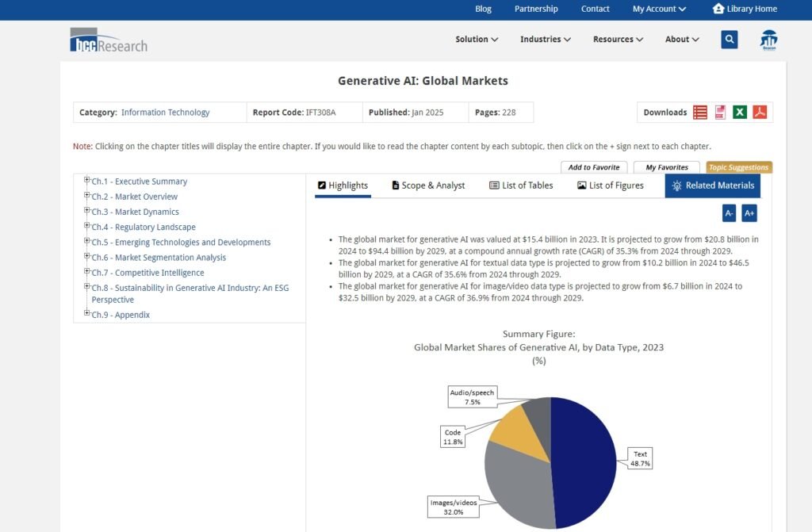The width and height of the screenshot is (812, 532).
Task: Expand Ch.7 - Competitive Intelligence plus sign
Action: [87, 272]
